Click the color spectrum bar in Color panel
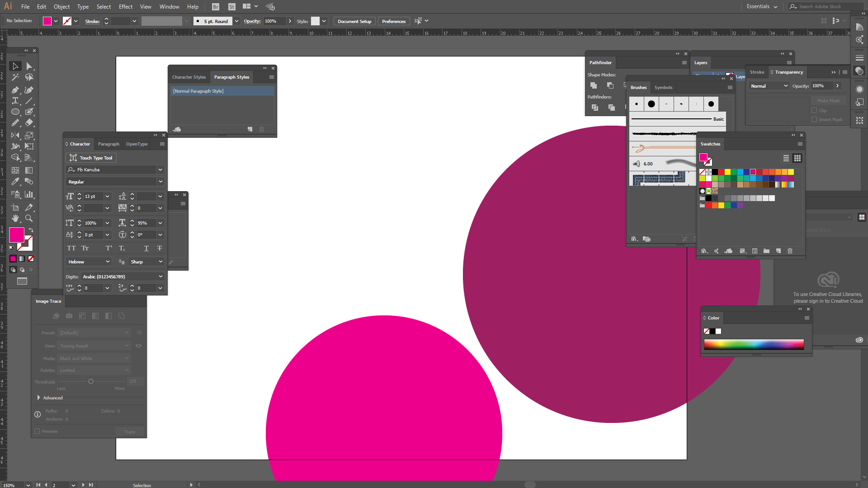Screen dimensions: 868x488 coord(754,344)
